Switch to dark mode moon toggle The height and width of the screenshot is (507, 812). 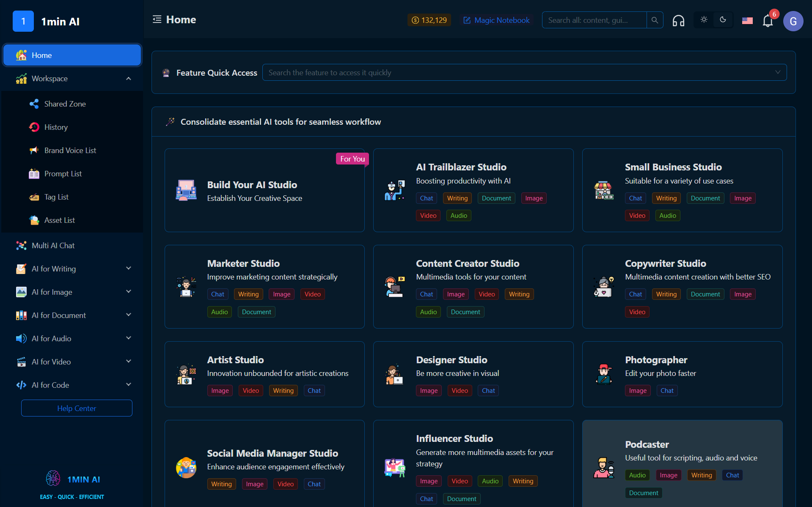(x=723, y=19)
